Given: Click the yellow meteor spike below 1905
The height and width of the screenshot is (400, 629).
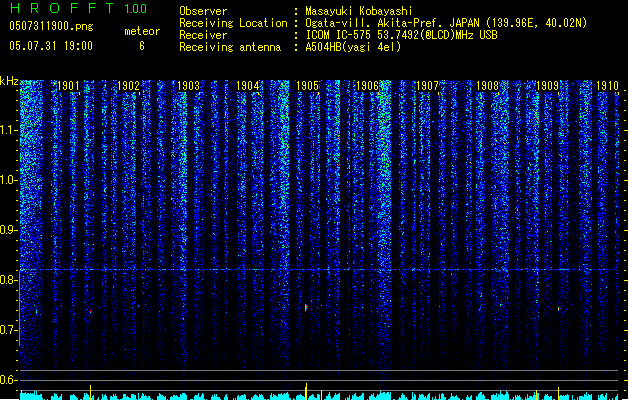Looking at the screenshot, I should (x=306, y=390).
